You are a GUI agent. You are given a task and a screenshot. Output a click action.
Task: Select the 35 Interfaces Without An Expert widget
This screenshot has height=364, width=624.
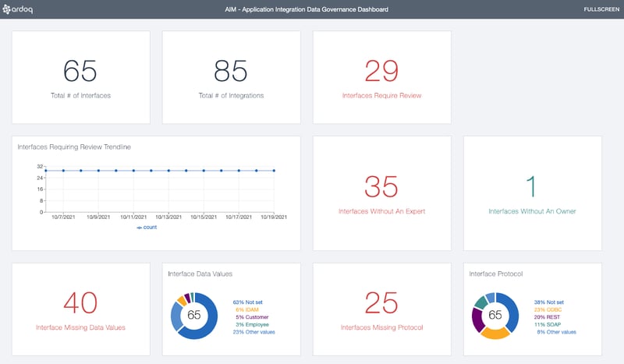381,193
